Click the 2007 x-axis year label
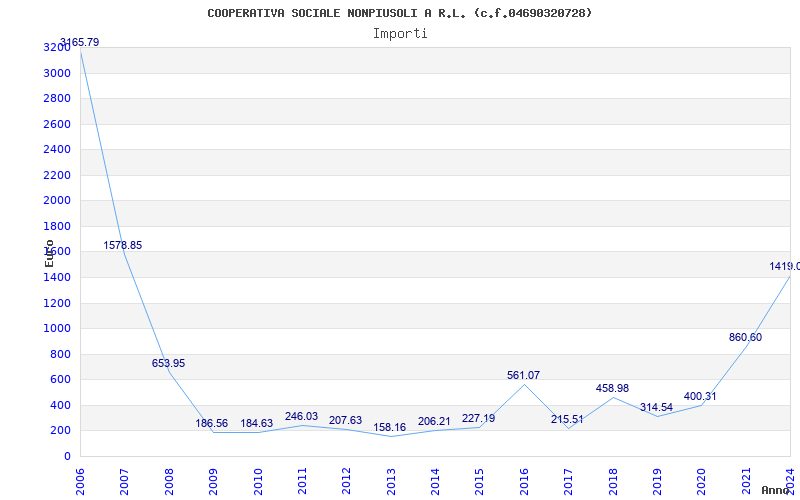Screen dimensions: 800x500 pyautogui.click(x=124, y=482)
